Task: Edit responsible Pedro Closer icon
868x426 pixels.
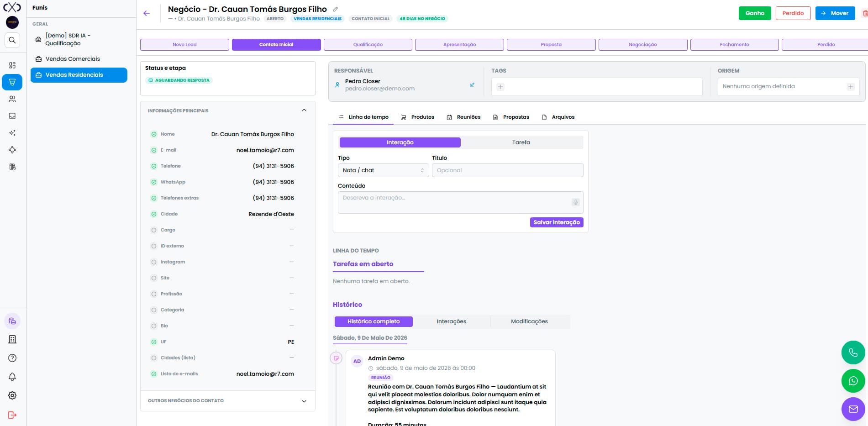Action: click(472, 85)
